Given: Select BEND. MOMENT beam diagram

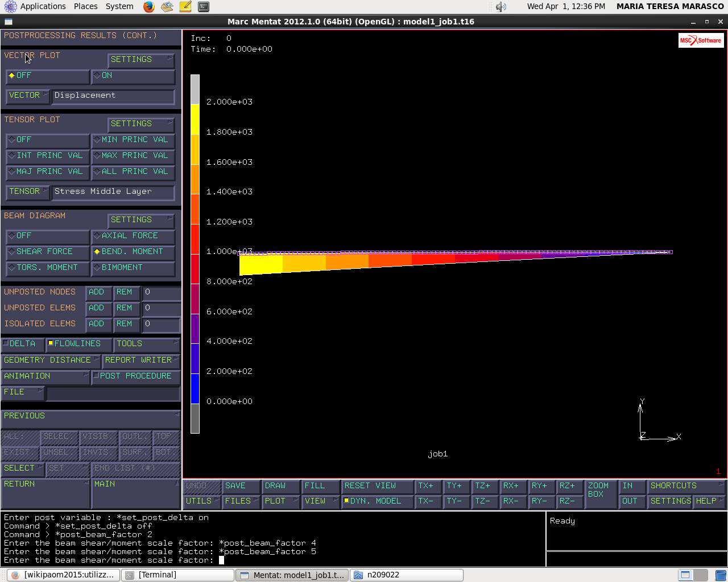Looking at the screenshot, I should point(133,252).
